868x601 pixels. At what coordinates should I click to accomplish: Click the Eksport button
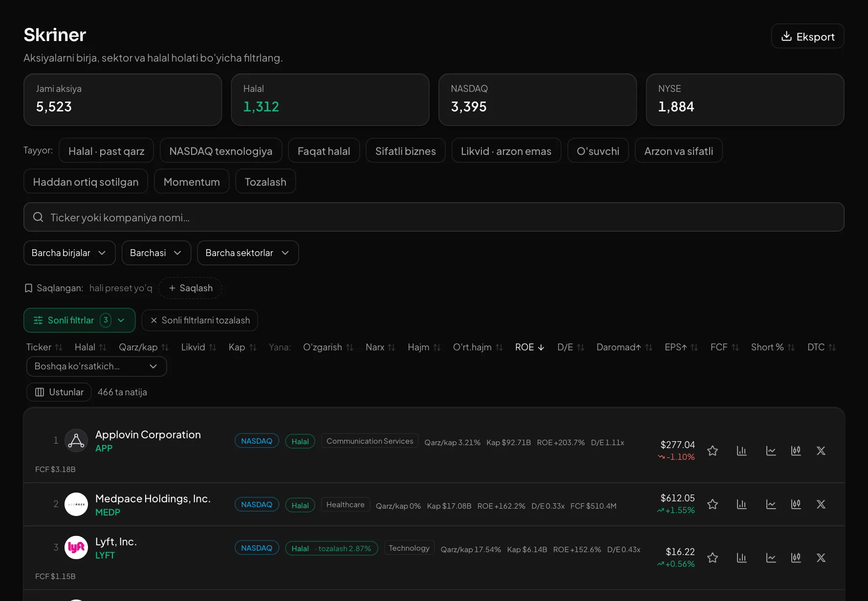coord(807,36)
